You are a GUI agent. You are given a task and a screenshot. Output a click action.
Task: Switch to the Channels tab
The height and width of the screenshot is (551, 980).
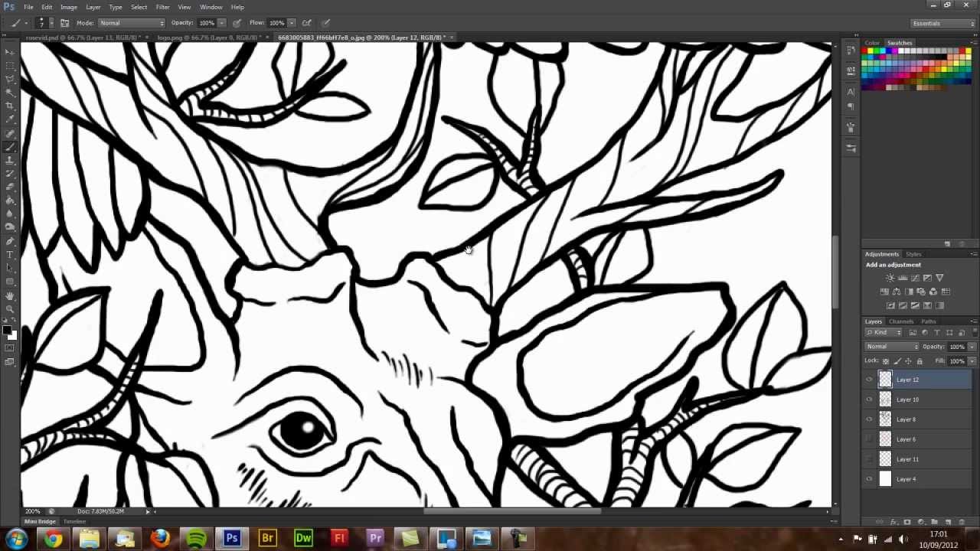tap(900, 321)
